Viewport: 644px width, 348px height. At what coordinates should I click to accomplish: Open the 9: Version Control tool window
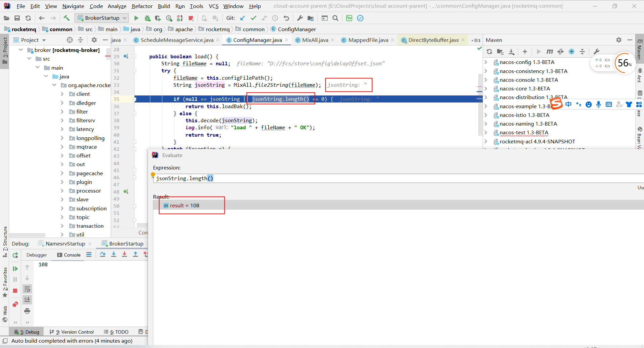tap(72, 332)
